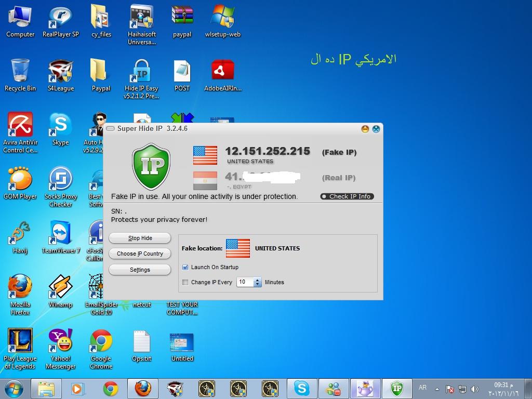Open Windows Live Messenger taskbar button
This screenshot has height=399, width=532.
pos(334,389)
